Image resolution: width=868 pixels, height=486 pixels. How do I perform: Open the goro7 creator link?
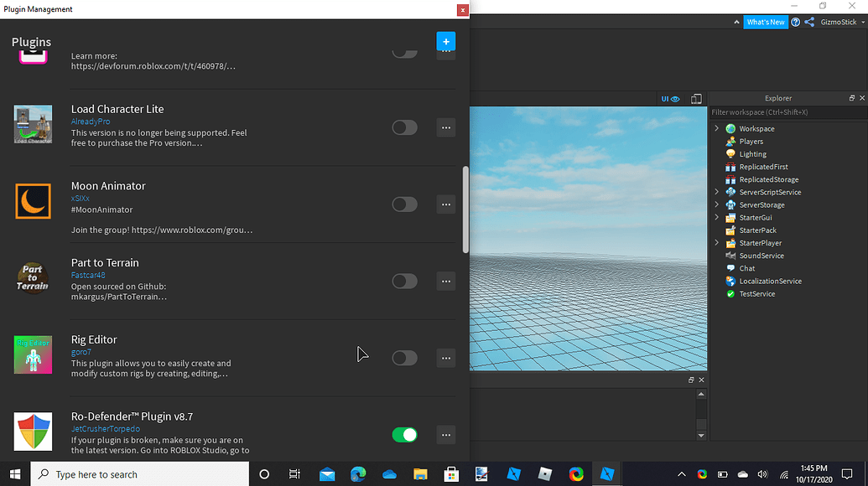point(81,352)
